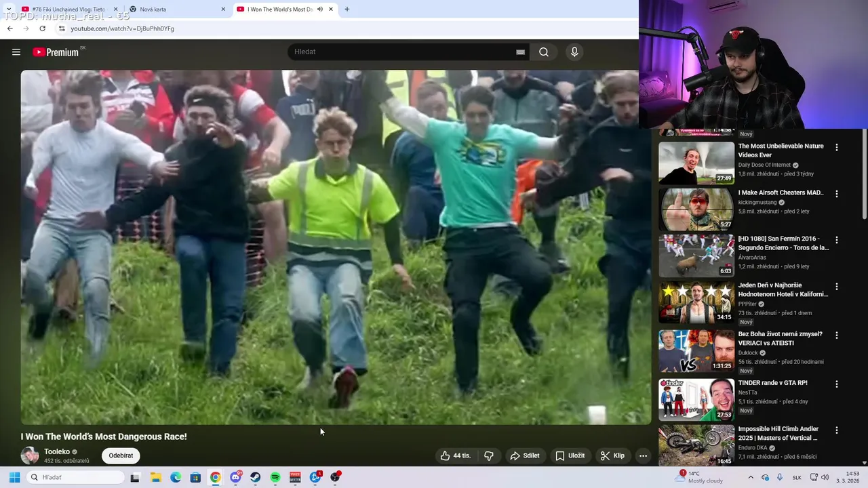Open Task View on the taskbar
Viewport: 868px width, 488px height.
pyautogui.click(x=135, y=477)
